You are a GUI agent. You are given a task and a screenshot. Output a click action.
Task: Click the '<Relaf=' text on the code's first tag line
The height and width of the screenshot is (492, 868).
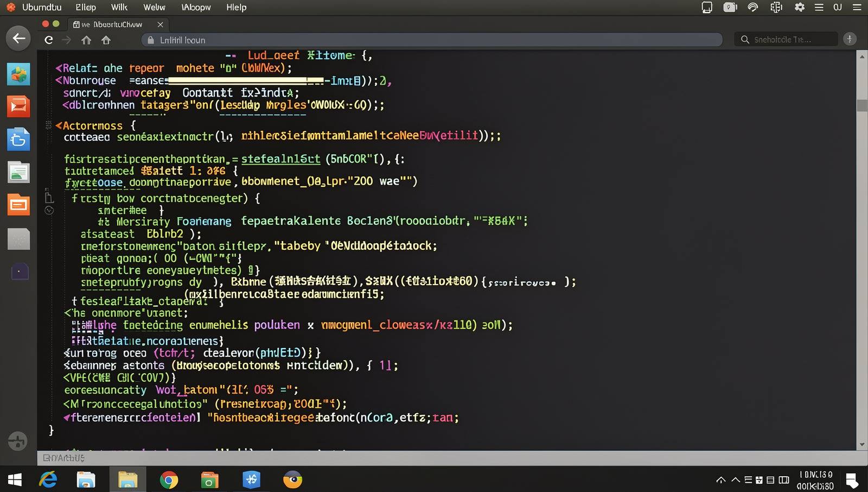click(x=76, y=68)
